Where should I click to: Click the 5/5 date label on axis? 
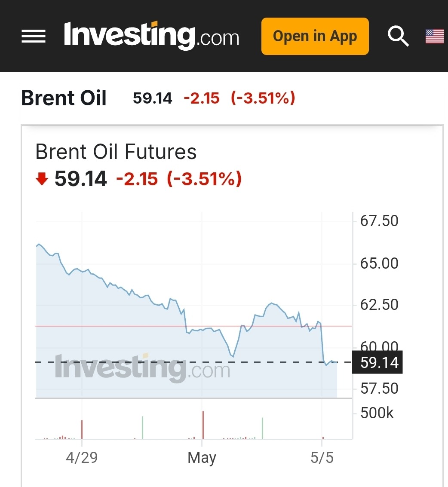[322, 458]
